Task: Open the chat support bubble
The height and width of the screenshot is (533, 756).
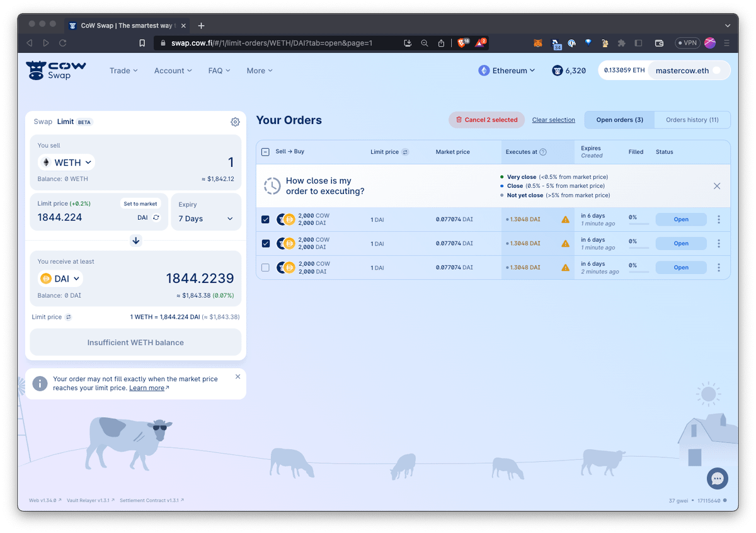Action: point(718,479)
